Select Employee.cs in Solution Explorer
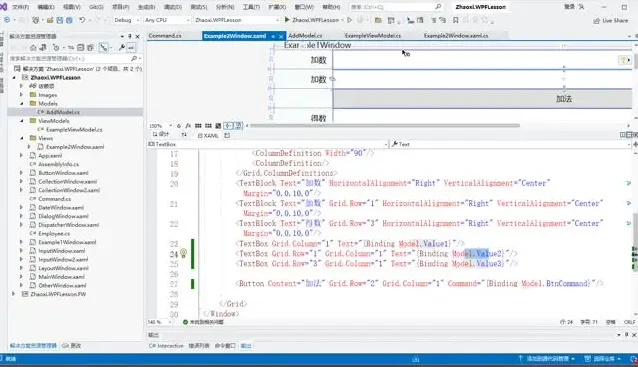The width and height of the screenshot is (638, 367). pyautogui.click(x=54, y=234)
